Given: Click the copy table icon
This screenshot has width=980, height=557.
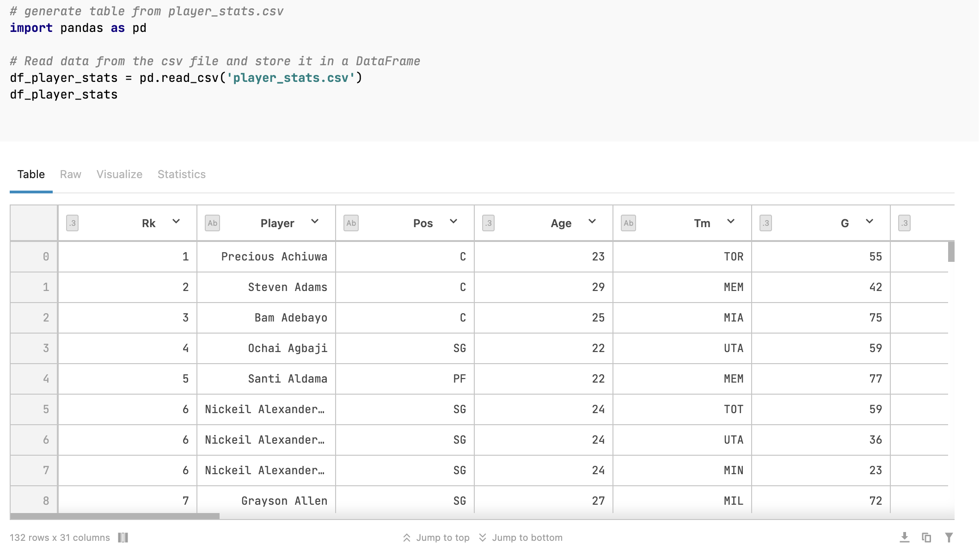Looking at the screenshot, I should point(927,538).
